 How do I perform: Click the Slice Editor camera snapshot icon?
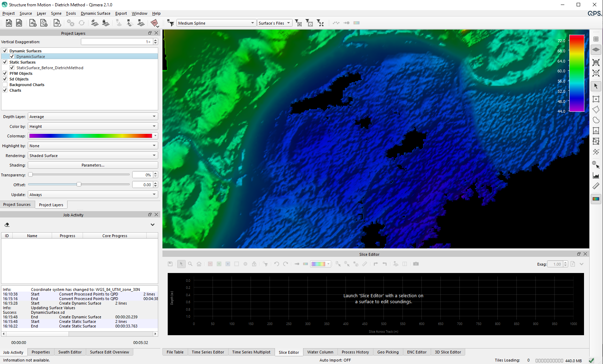(x=416, y=264)
